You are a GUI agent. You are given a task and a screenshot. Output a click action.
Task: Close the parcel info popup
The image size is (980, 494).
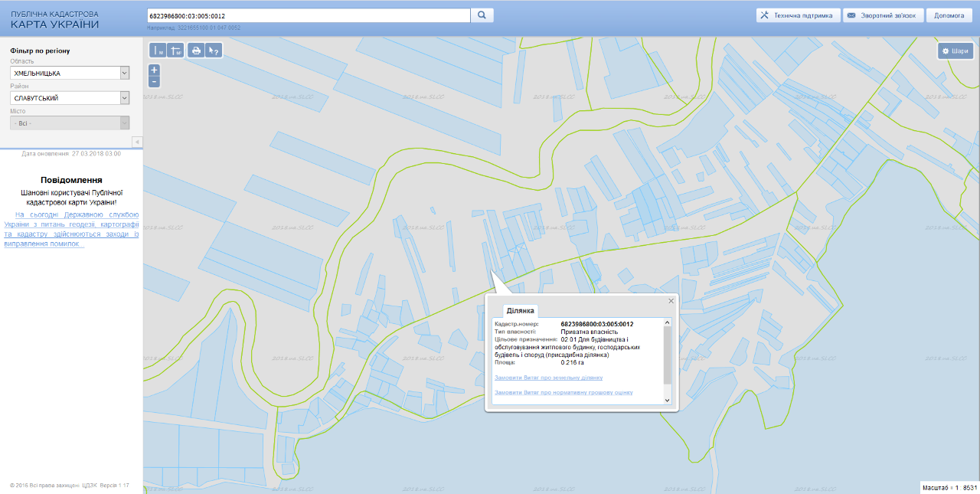click(671, 301)
